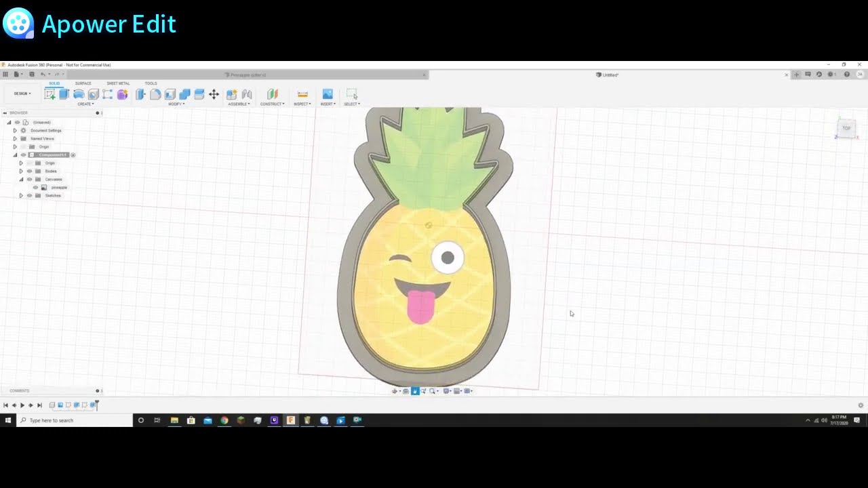Image resolution: width=868 pixels, height=488 pixels.
Task: Select the Revolve tool
Action: [79, 94]
